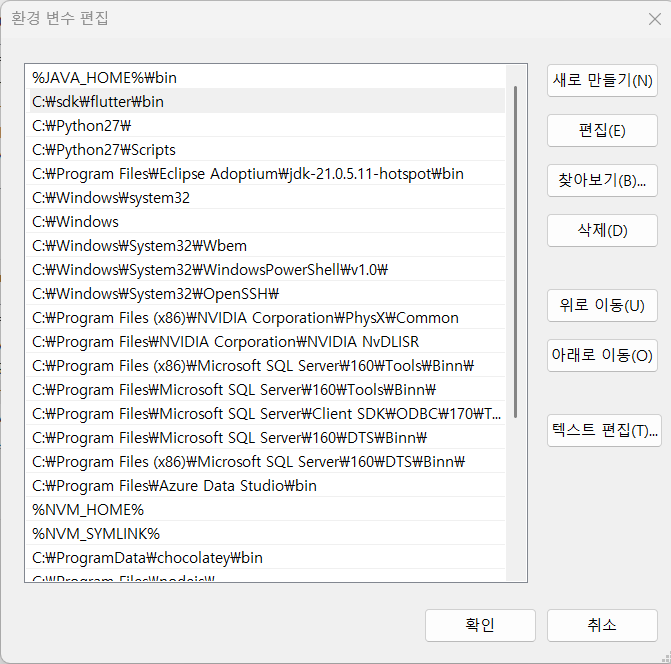The image size is (671, 664).
Task: Select the C:\Python27\Scripts entry
Action: point(266,150)
